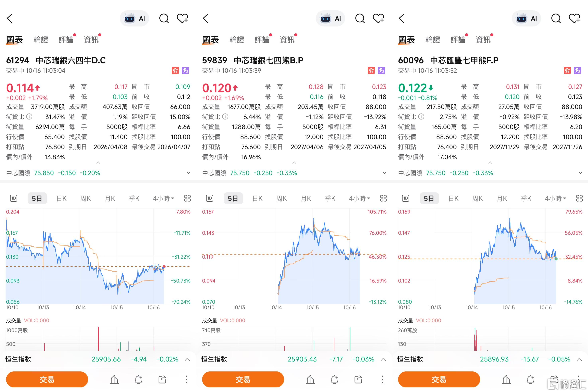Viewport: 588px width, 392px height.
Task: Expand 中芯國際 underlying row in 59839 panel
Action: [384, 173]
